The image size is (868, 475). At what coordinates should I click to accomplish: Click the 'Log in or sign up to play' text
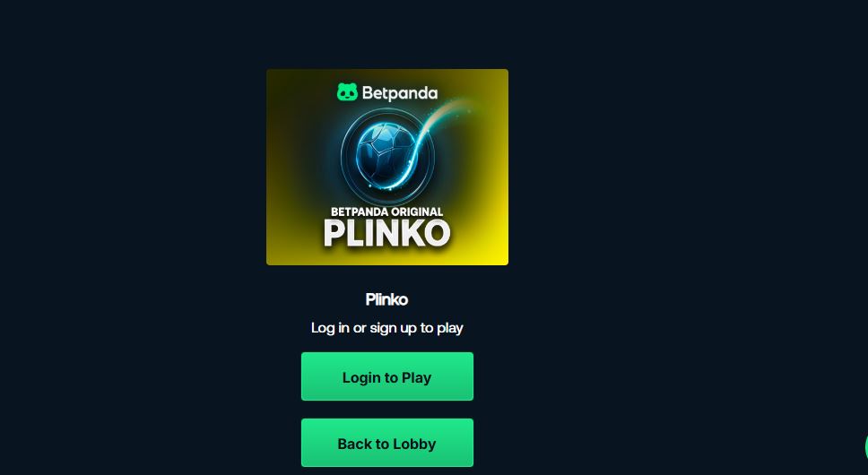[387, 328]
